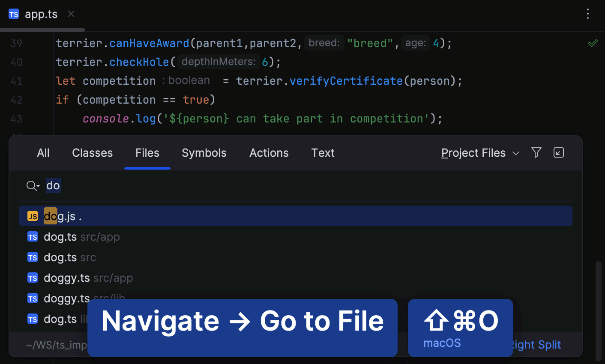Image resolution: width=605 pixels, height=364 pixels.
Task: Click the TS icon beside dog.ts src
Action: click(x=32, y=257)
